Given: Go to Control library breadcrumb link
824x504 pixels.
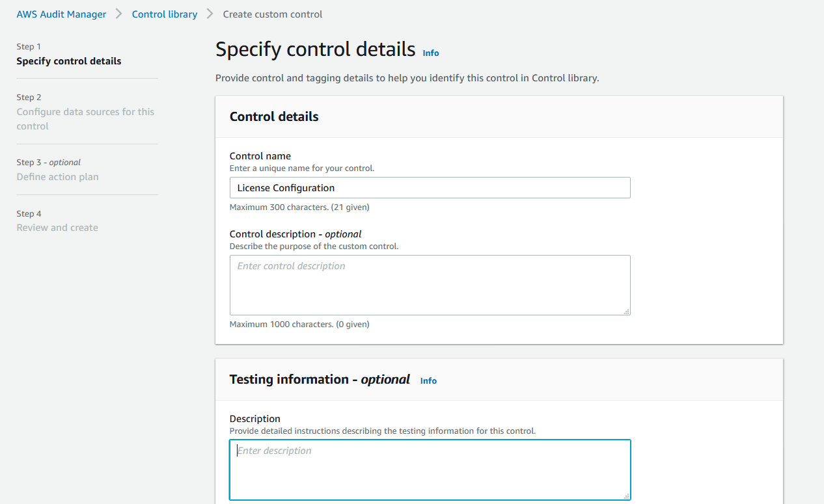Looking at the screenshot, I should [x=165, y=14].
